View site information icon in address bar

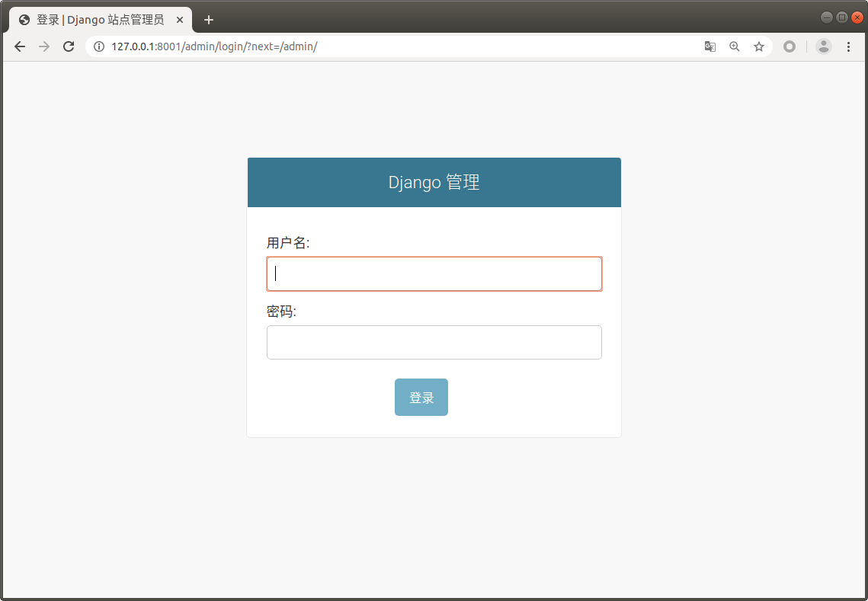click(98, 46)
